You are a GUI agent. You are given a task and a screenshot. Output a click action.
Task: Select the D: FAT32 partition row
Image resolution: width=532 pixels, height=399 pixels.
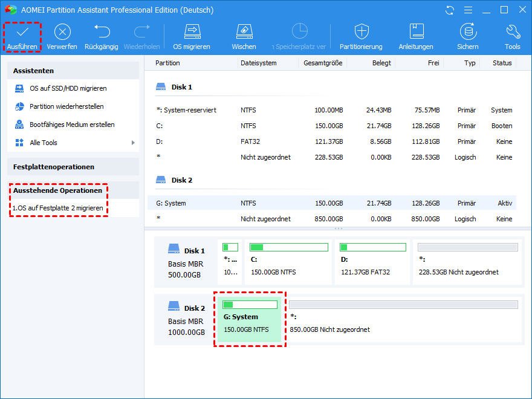coord(332,141)
